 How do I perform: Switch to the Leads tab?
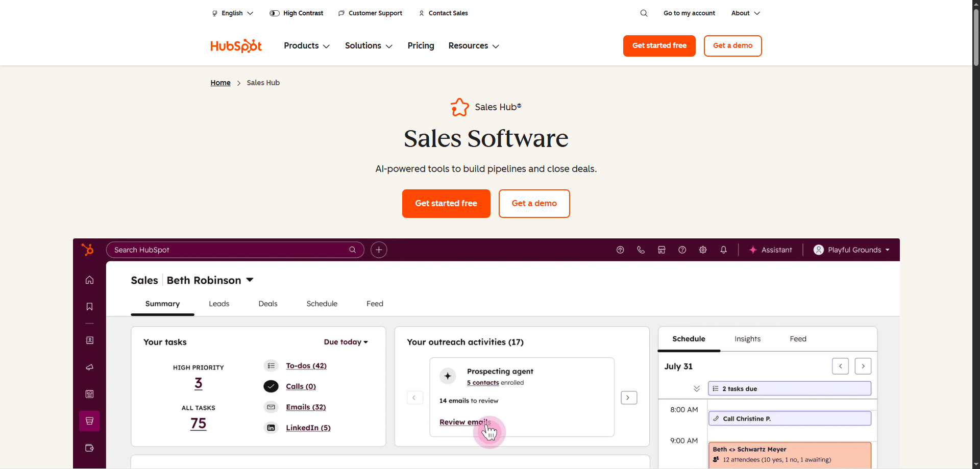pyautogui.click(x=219, y=304)
